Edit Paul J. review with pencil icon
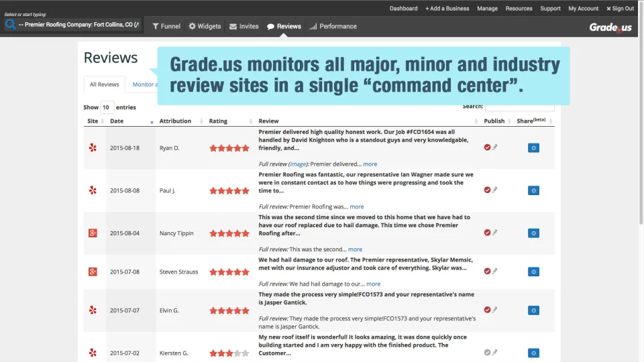Image resolution: width=644 pixels, height=362 pixels. click(495, 190)
